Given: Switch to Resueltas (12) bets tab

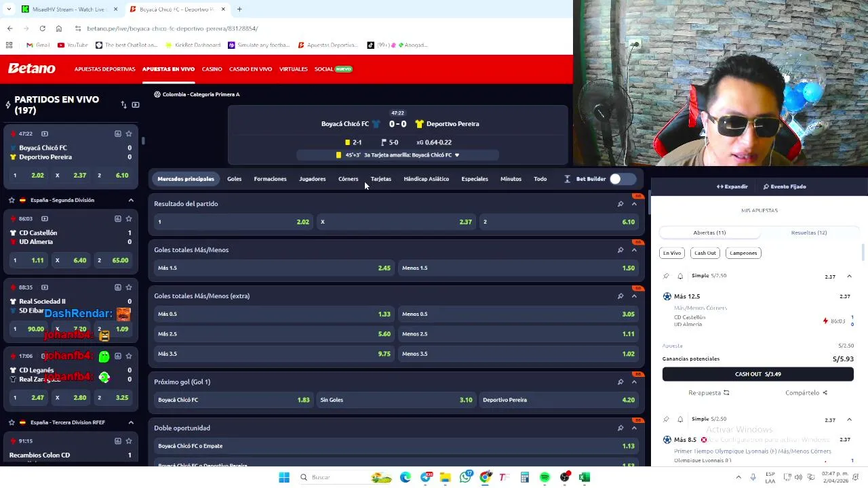Looking at the screenshot, I should [x=809, y=232].
